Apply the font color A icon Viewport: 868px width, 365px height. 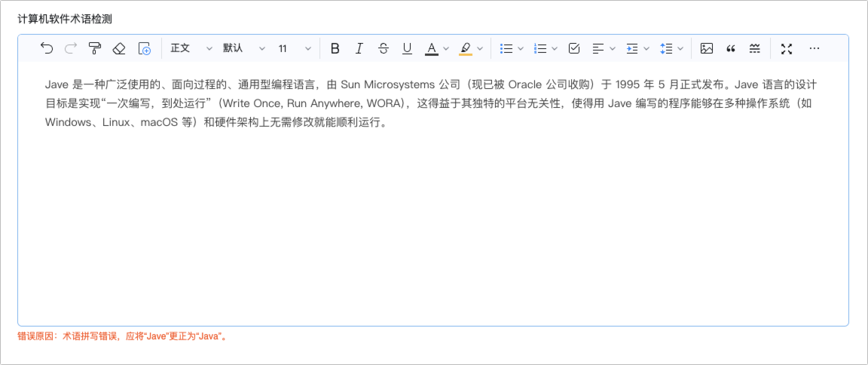pos(432,48)
